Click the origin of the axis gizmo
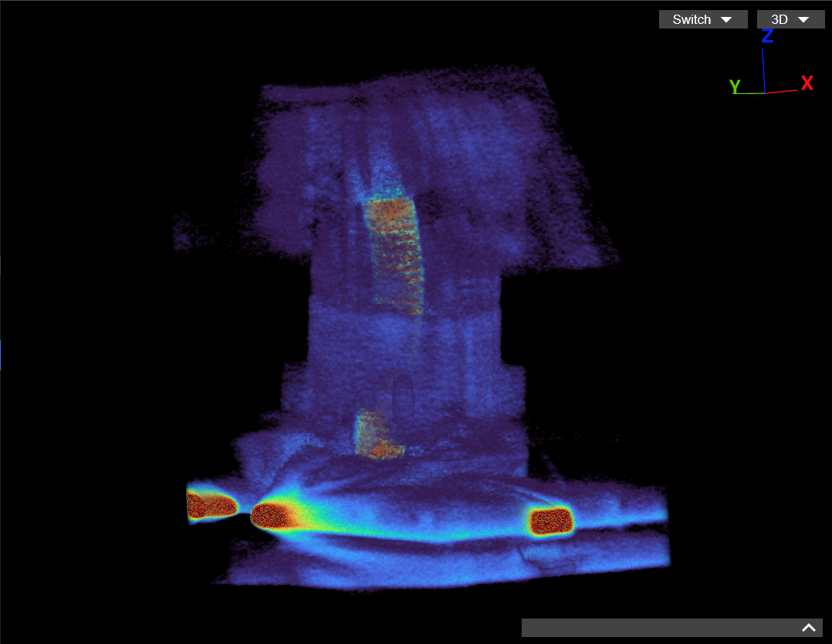Screen dimensions: 832x644 [x=764, y=93]
